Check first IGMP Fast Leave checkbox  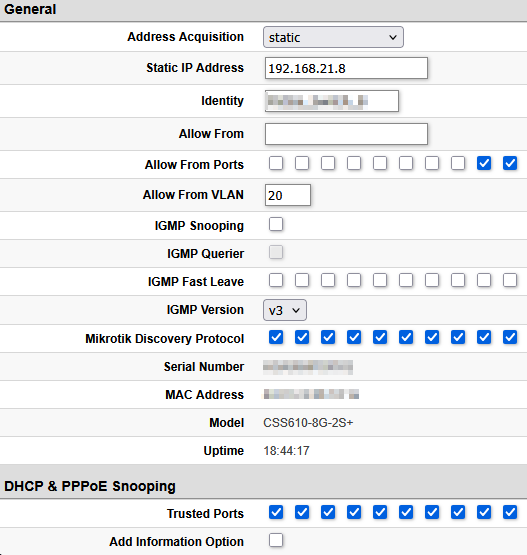click(276, 280)
